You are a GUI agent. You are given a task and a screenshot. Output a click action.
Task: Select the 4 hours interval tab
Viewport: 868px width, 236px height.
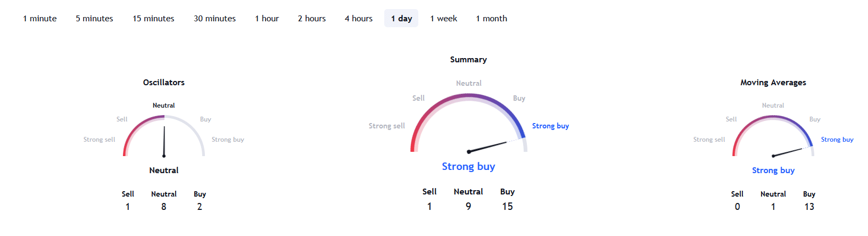(359, 19)
